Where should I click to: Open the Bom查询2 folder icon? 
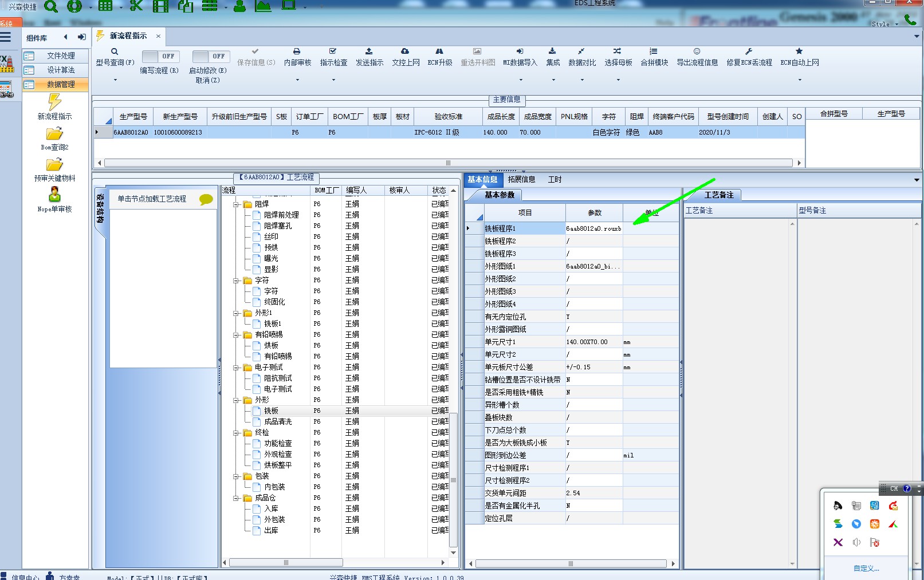[x=54, y=134]
